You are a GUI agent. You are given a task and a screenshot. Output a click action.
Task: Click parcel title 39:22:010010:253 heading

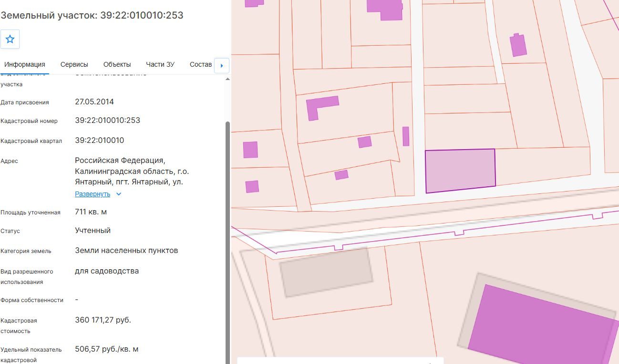coord(92,15)
